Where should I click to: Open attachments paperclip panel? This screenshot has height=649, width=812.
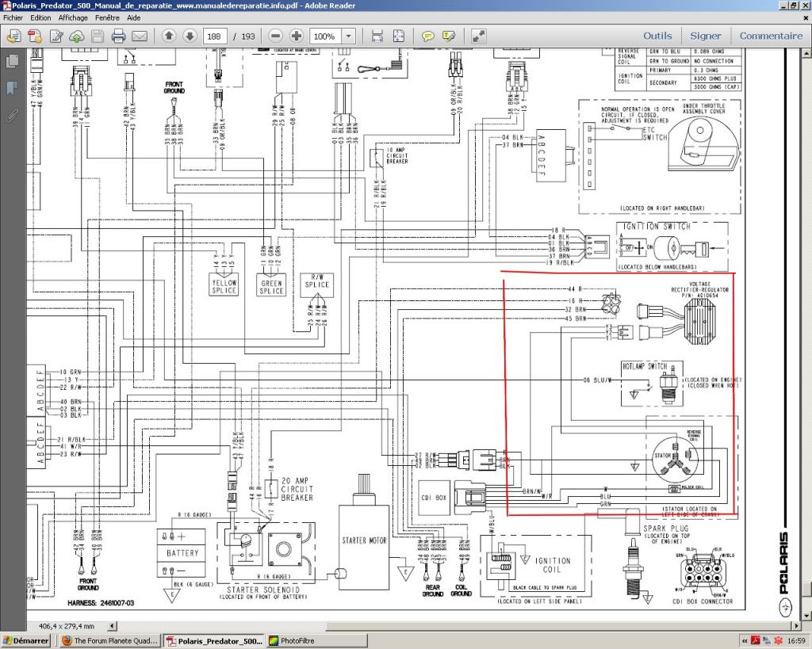[x=12, y=116]
